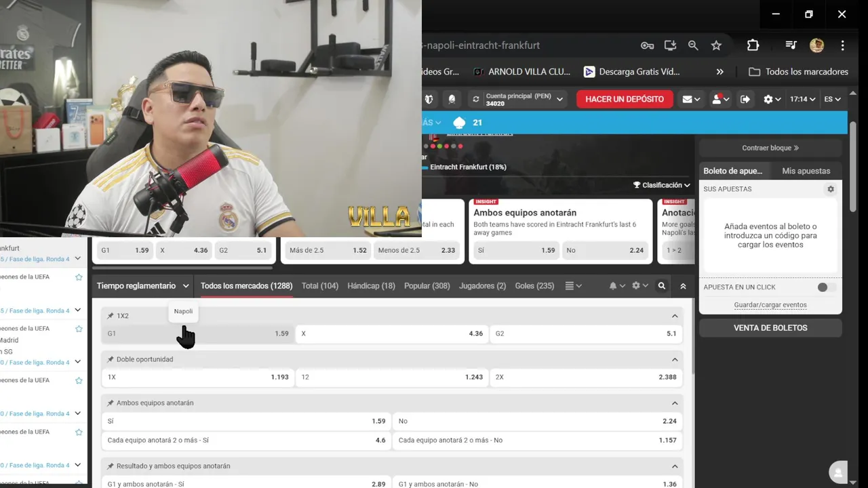The height and width of the screenshot is (488, 868).
Task: Click the install app icon in address bar
Action: pyautogui.click(x=670, y=45)
